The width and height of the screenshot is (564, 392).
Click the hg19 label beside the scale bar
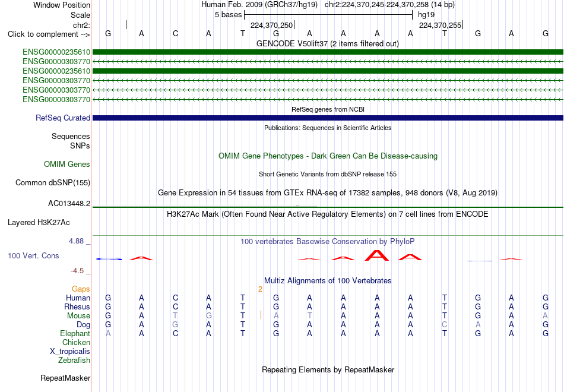click(x=426, y=15)
